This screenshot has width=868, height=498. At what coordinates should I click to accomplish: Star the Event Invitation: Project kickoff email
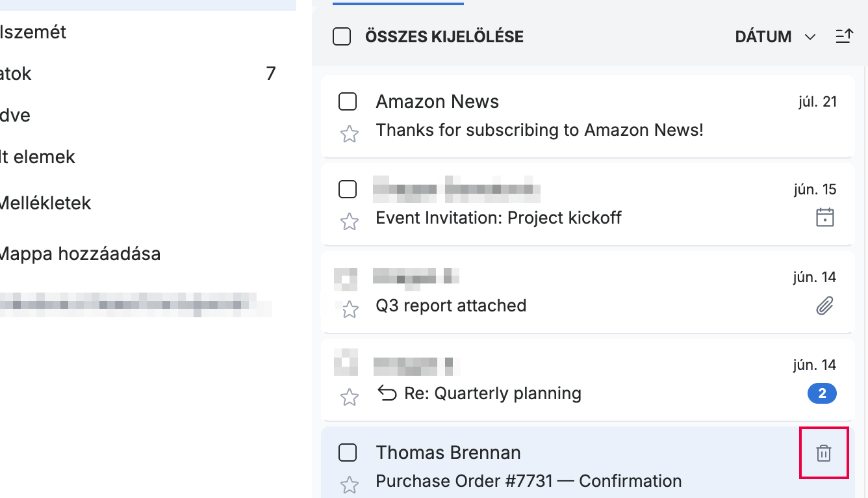[x=350, y=222]
